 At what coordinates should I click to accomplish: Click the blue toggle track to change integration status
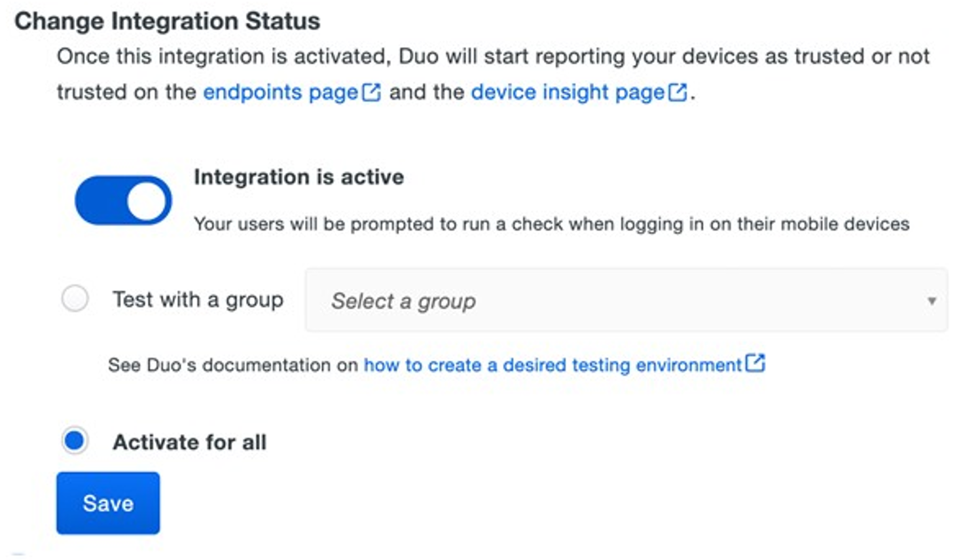(105, 200)
